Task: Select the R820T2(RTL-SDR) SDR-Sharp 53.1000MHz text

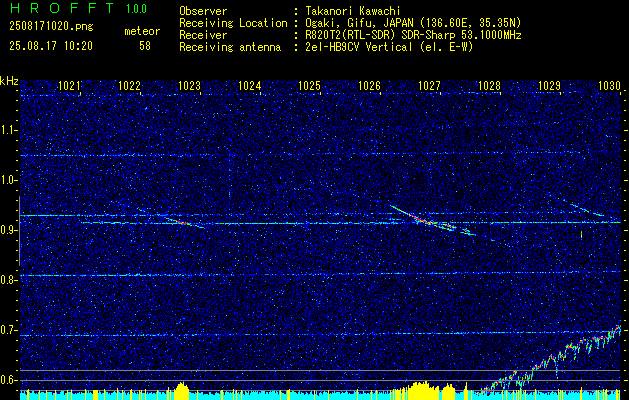Action: pyautogui.click(x=413, y=35)
